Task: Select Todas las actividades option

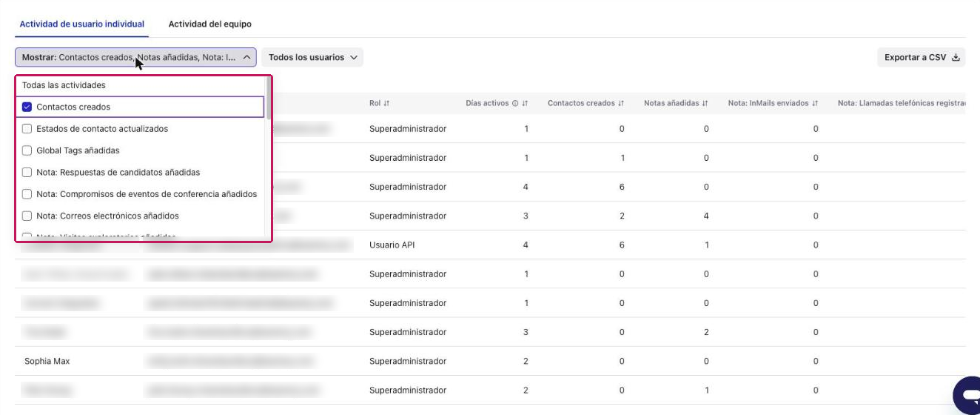Action: pos(64,85)
